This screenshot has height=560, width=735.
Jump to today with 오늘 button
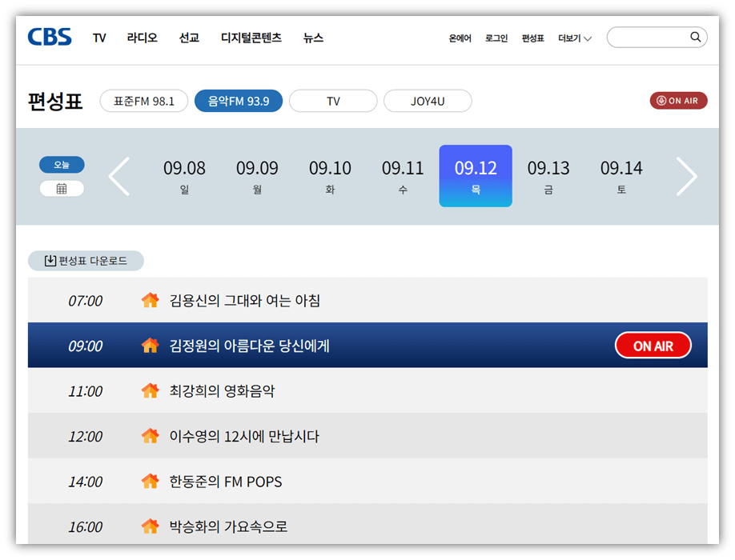click(62, 165)
